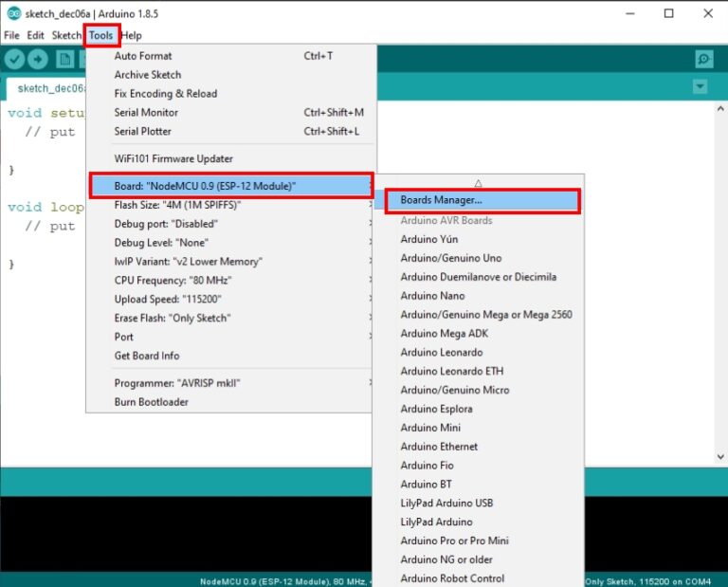The height and width of the screenshot is (587, 728).
Task: Open the Edit menu
Action: coord(35,35)
